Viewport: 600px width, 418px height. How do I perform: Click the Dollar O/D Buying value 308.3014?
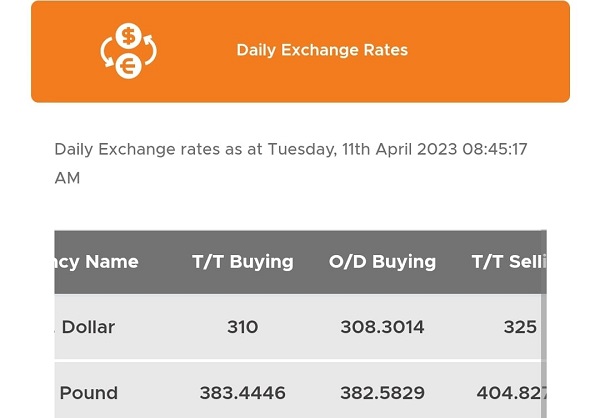[x=382, y=327]
